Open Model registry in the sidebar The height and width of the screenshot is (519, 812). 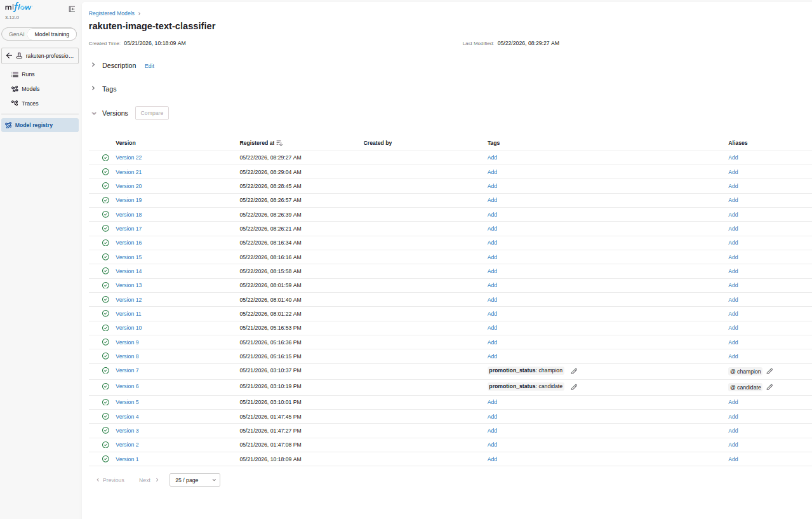(40, 125)
